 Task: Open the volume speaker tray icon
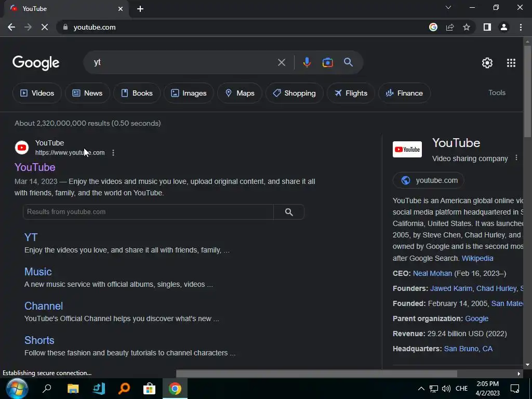(x=446, y=389)
